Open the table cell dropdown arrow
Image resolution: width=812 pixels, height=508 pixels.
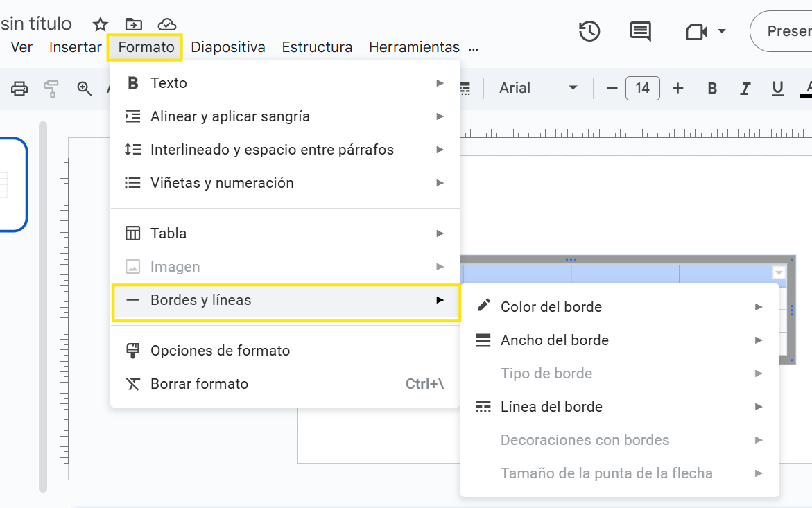coord(779,273)
